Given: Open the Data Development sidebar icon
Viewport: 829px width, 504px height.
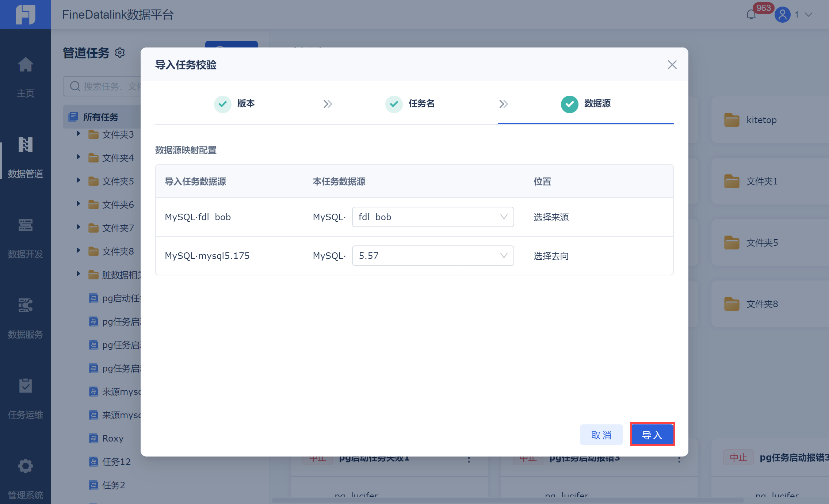Looking at the screenshot, I should click(25, 226).
